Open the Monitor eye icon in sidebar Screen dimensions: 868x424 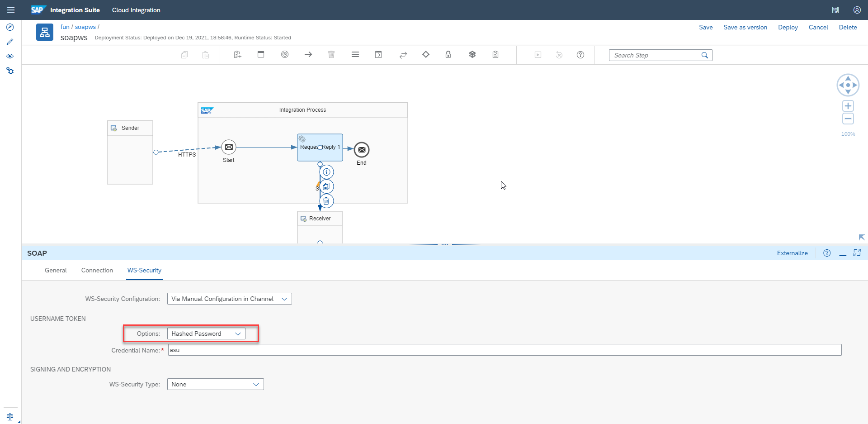[x=10, y=56]
